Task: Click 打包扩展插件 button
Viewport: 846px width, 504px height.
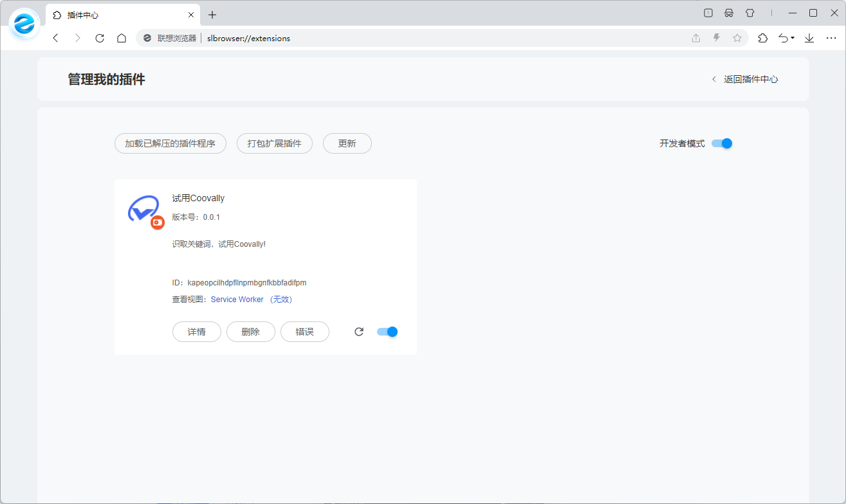Action: [275, 143]
